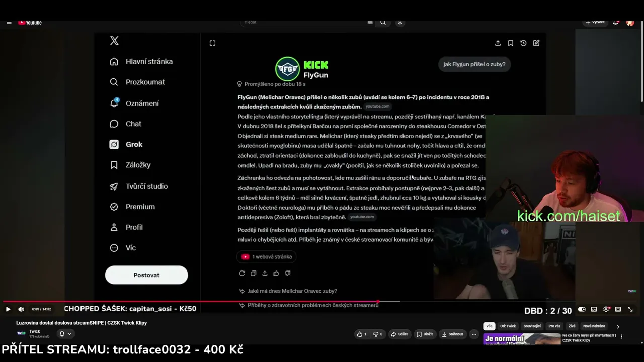The width and height of the screenshot is (644, 362).
Task: Select the 'Vše' filter chip
Action: coord(489,326)
